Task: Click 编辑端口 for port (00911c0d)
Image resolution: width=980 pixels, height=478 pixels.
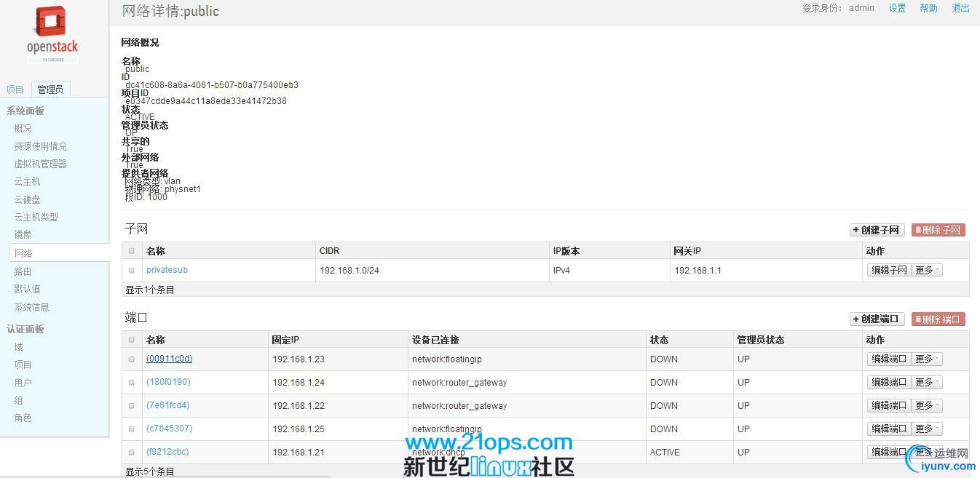Action: (x=889, y=359)
